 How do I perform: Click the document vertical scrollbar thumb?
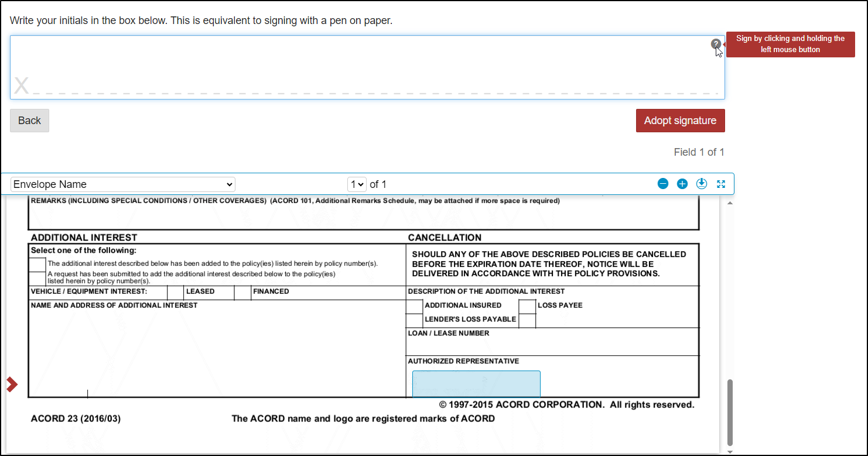[x=730, y=412]
